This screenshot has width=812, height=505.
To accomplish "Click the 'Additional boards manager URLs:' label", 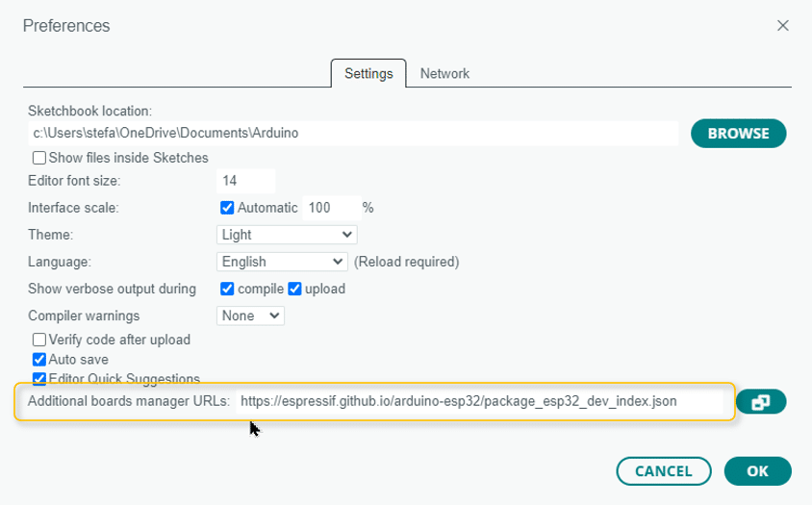I will [x=129, y=401].
